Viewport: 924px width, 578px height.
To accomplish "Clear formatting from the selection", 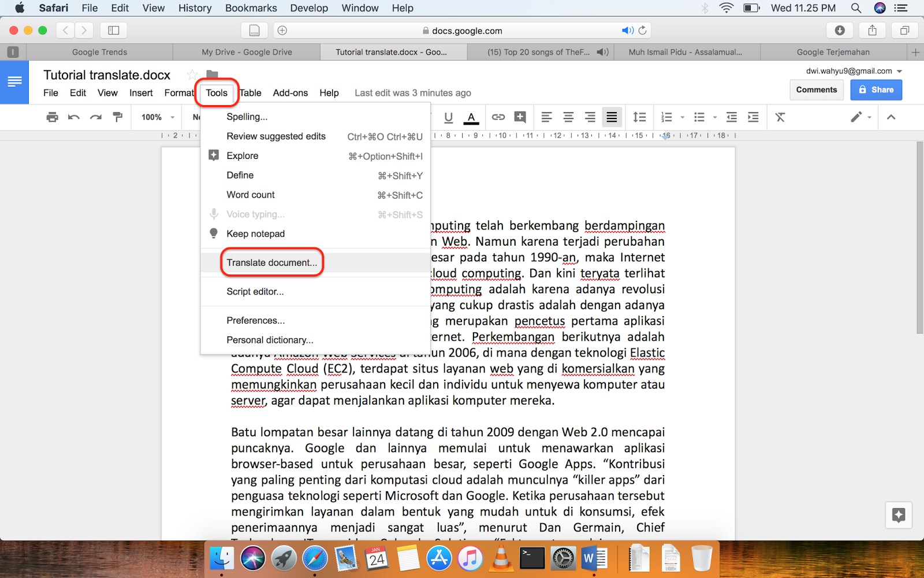I will click(x=780, y=117).
